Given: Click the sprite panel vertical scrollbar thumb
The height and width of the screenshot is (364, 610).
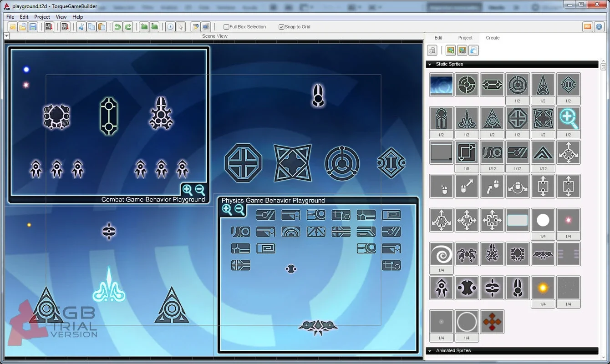Looking at the screenshot, I should click(x=603, y=66).
